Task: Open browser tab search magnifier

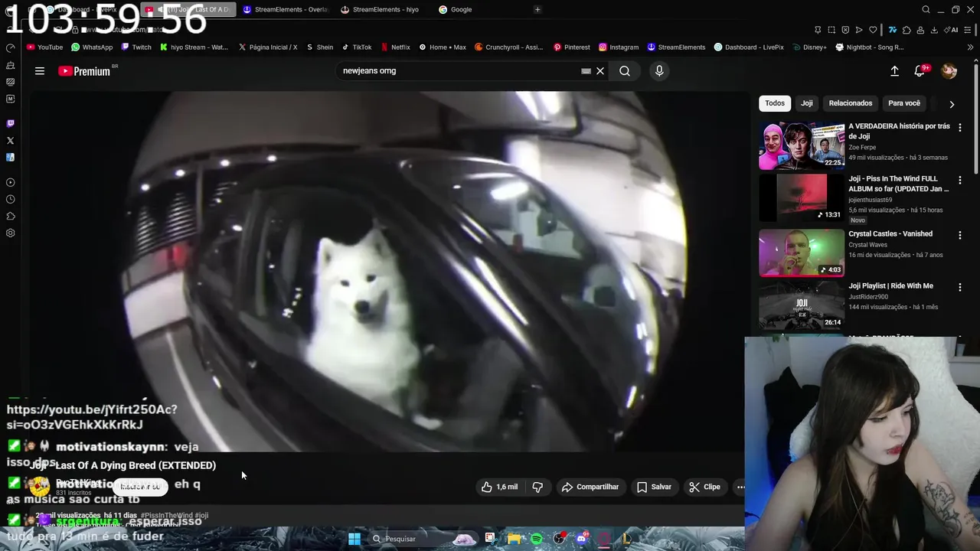Action: (x=926, y=10)
